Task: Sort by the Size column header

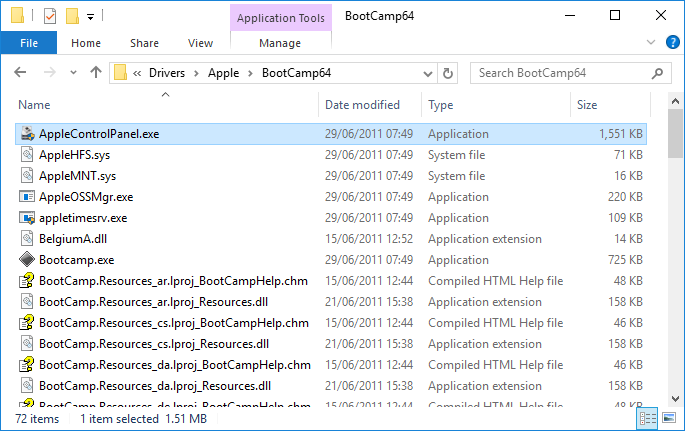Action: (x=587, y=105)
